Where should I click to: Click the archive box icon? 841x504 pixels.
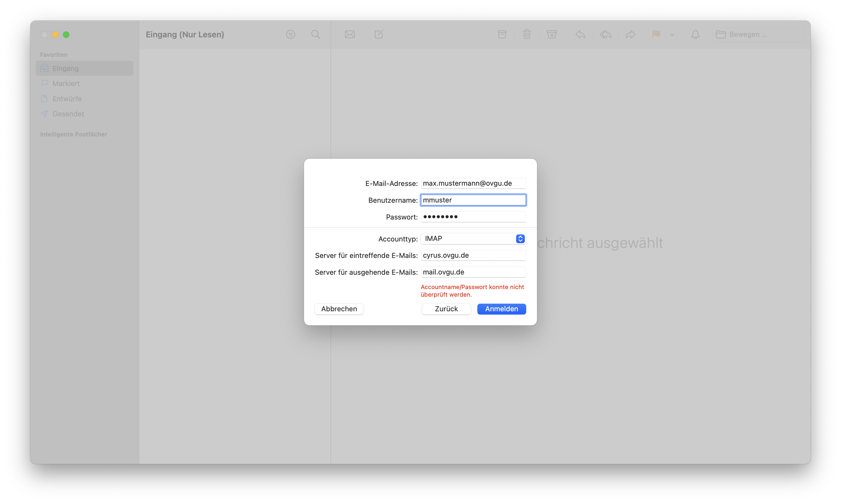[502, 34]
